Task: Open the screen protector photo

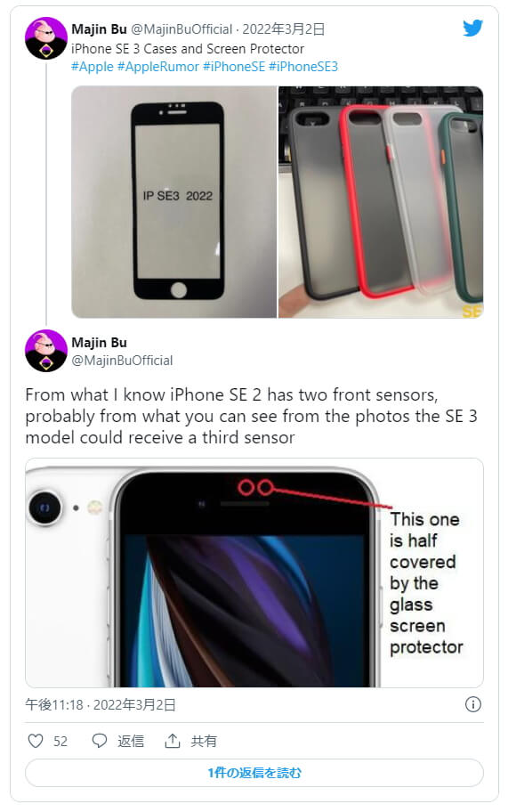Action: (173, 201)
